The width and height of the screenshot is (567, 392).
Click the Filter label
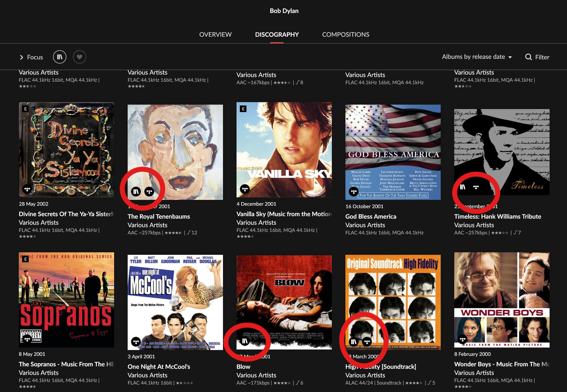pyautogui.click(x=542, y=57)
